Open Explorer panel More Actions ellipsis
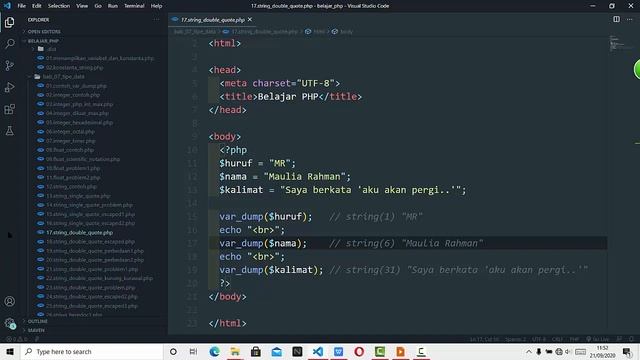The width and height of the screenshot is (640, 360). [x=156, y=20]
